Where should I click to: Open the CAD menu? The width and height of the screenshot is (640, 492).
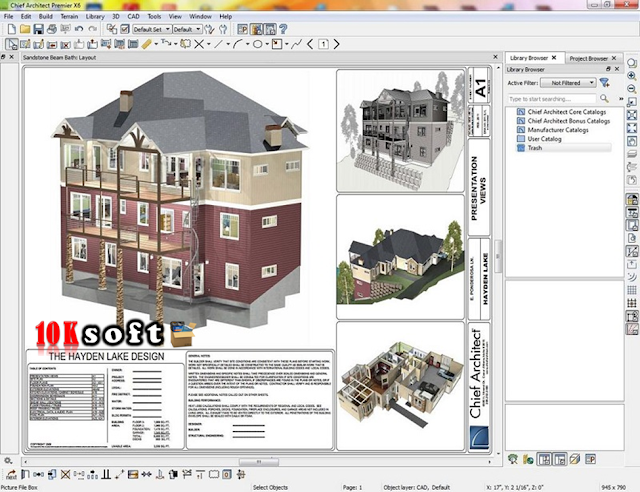133,17
